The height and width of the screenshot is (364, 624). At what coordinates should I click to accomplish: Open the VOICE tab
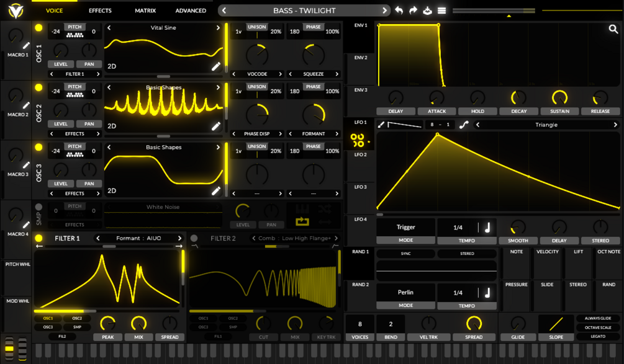tap(55, 11)
